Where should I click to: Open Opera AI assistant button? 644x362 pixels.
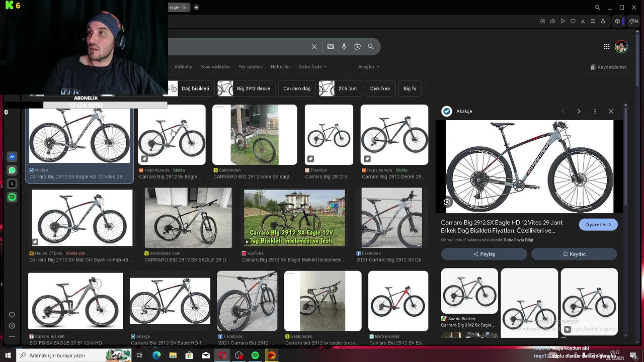click(633, 21)
